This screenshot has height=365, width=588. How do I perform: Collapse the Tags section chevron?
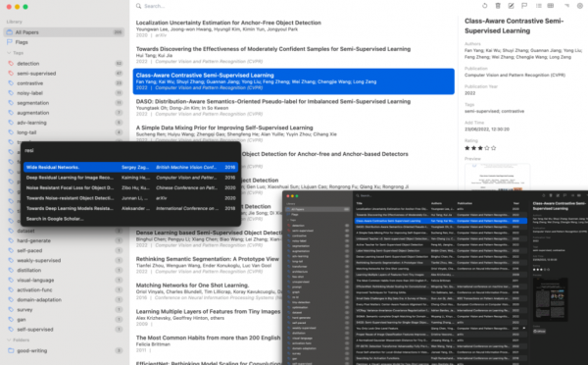pyautogui.click(x=9, y=53)
